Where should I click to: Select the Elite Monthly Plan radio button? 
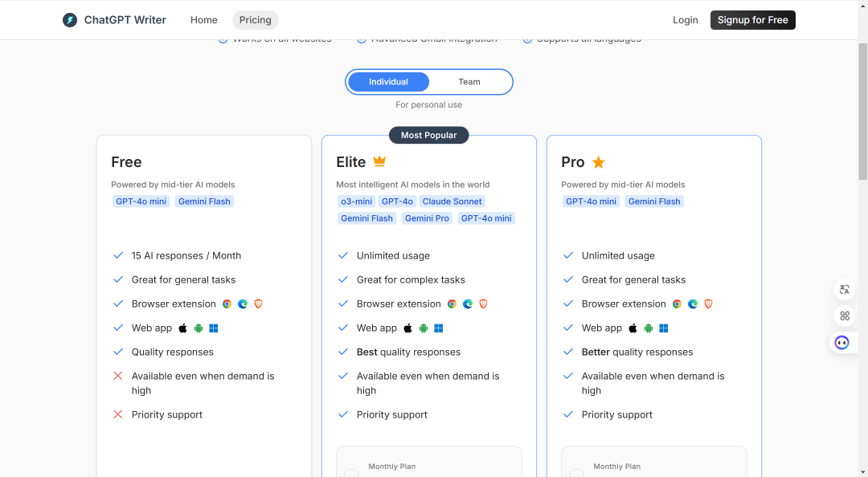[x=351, y=473]
